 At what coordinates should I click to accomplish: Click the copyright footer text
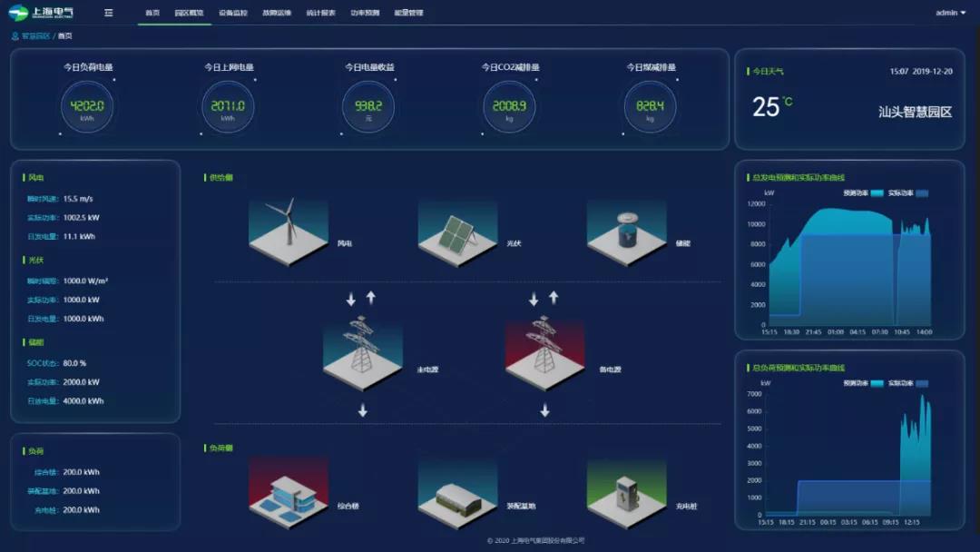535,541
